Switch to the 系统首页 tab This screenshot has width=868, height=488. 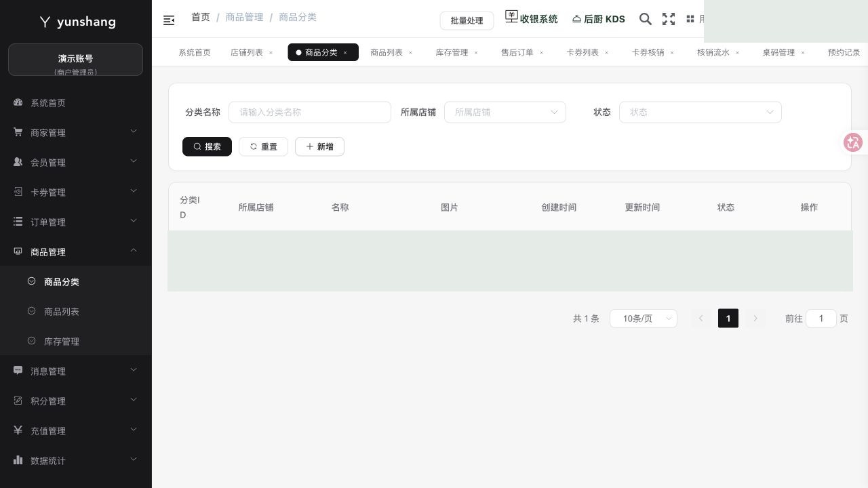(x=195, y=52)
